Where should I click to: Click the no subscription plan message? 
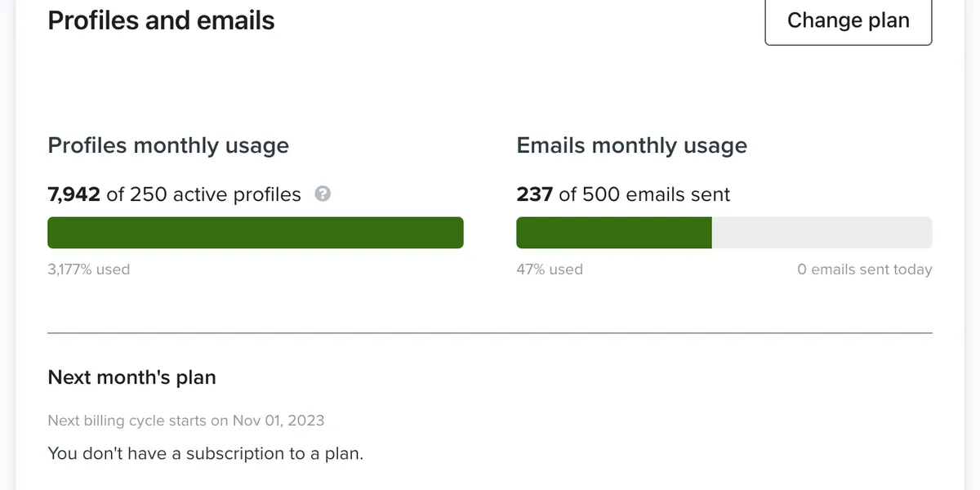[206, 453]
